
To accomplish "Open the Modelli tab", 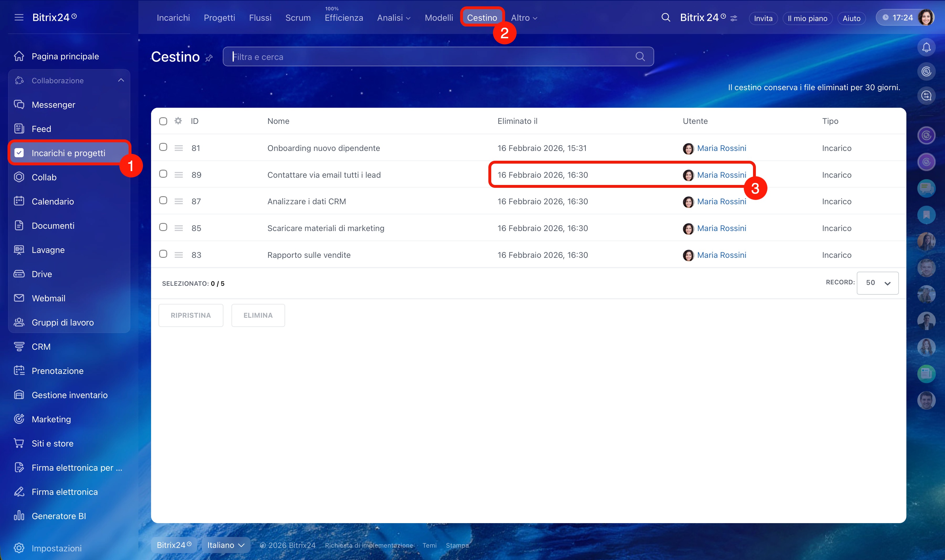I will [438, 18].
